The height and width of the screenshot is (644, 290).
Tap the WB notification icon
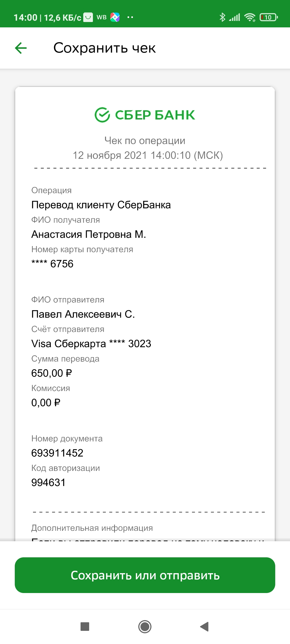click(x=102, y=17)
